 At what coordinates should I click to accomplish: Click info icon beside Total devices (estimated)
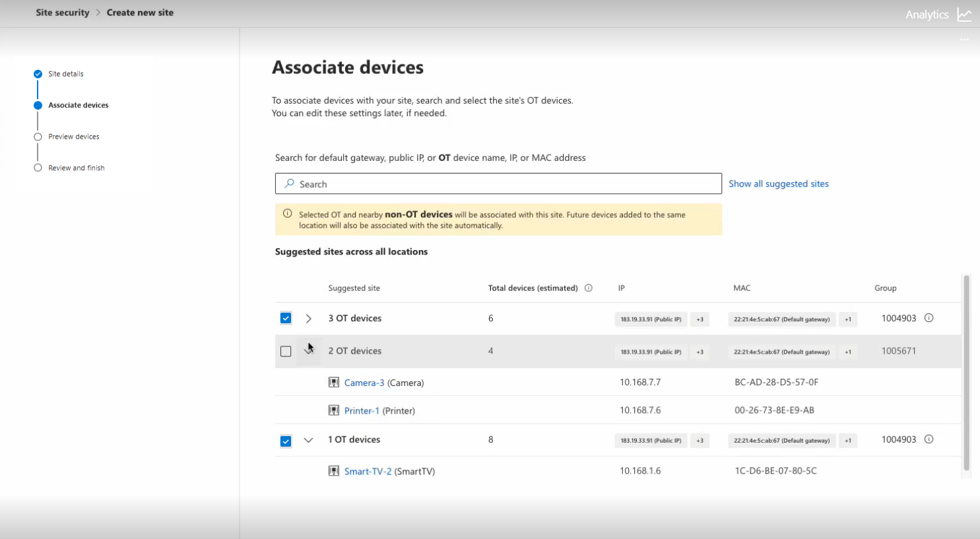[588, 288]
